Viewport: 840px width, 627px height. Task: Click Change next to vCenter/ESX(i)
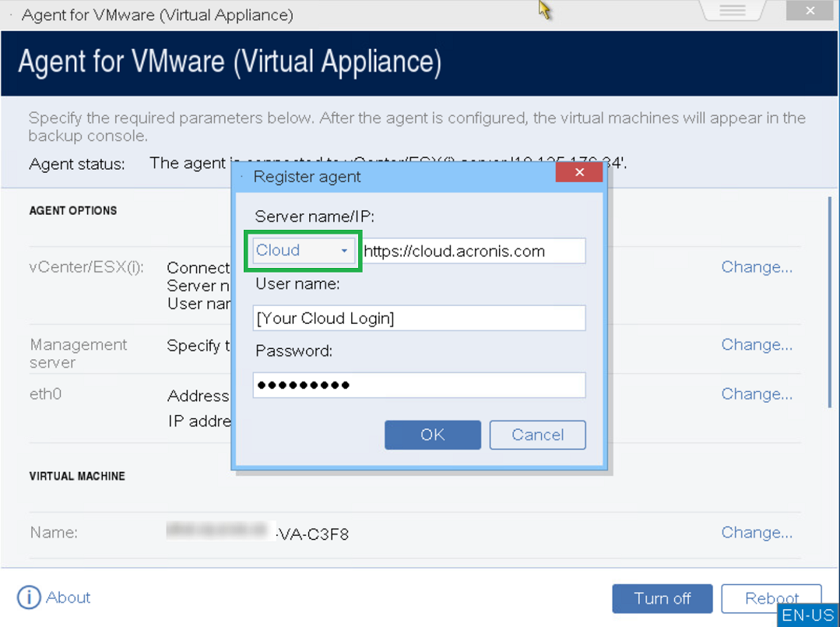pos(756,266)
